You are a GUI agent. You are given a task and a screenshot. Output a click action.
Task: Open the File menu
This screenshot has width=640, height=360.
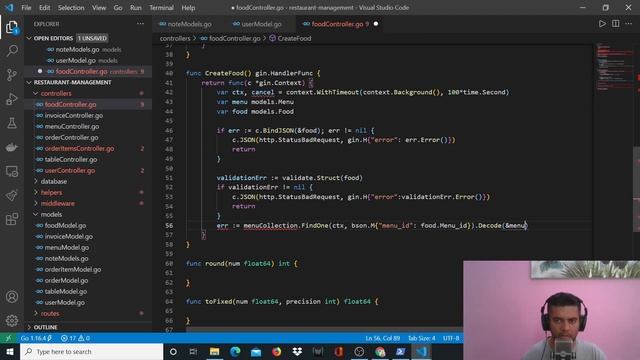coord(26,7)
